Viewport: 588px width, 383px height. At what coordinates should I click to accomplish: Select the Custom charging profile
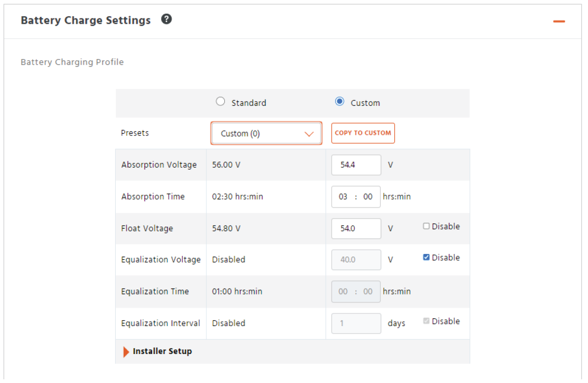click(x=340, y=102)
